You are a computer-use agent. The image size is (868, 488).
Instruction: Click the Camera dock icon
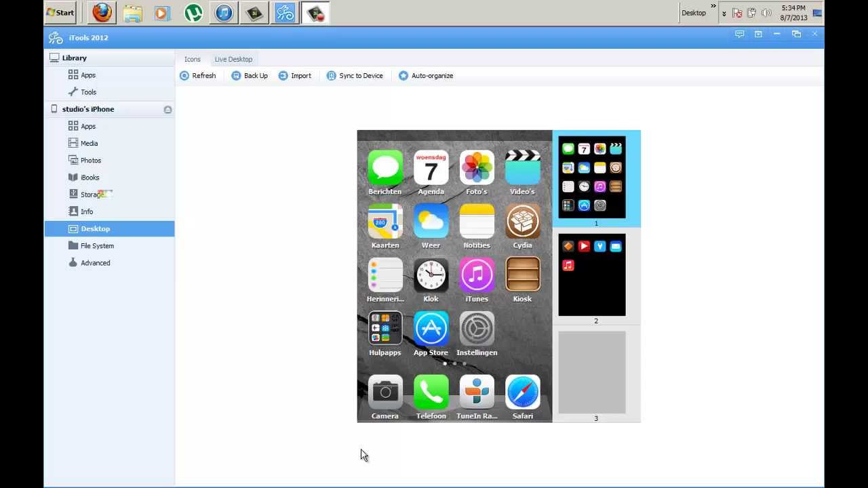click(x=385, y=392)
